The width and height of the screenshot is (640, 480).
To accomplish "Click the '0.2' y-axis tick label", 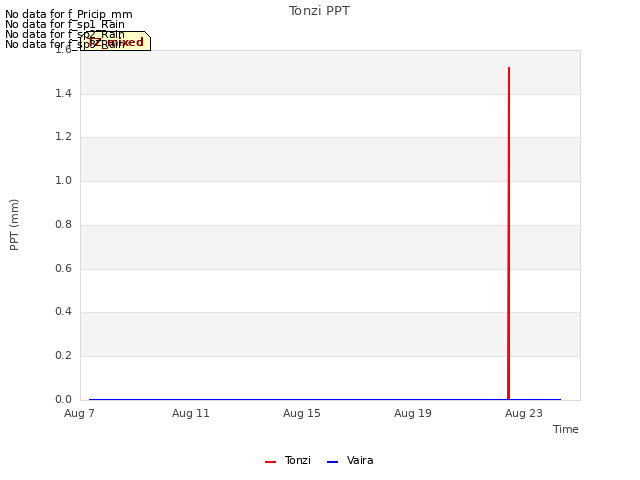I will pos(63,356).
